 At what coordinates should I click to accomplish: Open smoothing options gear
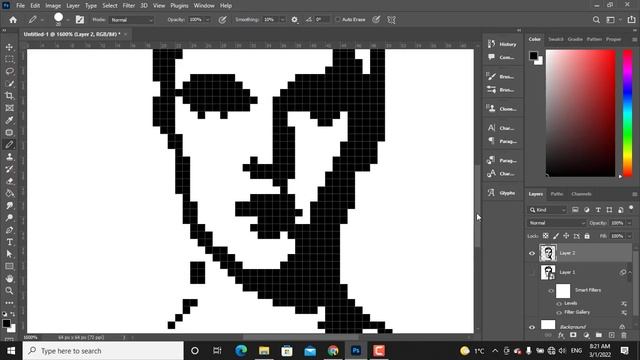point(294,20)
